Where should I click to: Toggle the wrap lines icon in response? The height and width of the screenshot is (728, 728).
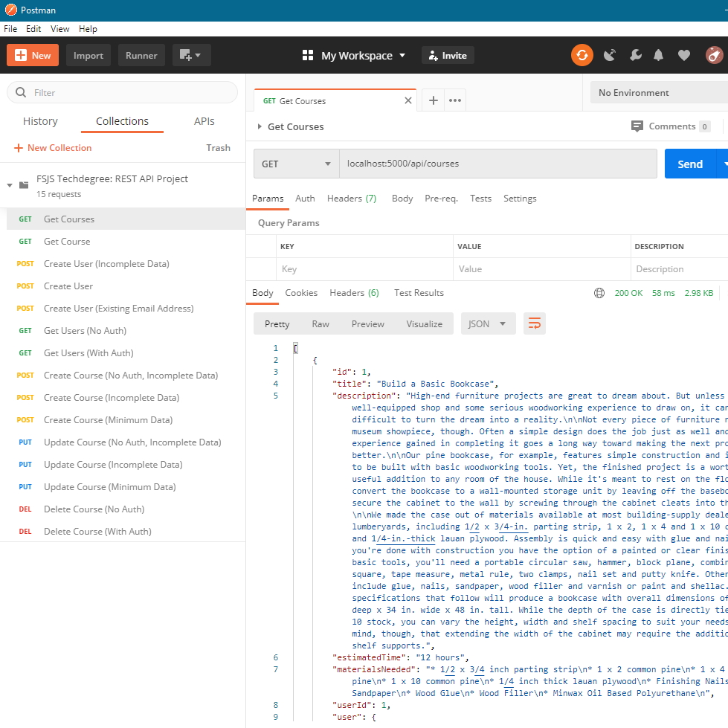click(x=535, y=323)
